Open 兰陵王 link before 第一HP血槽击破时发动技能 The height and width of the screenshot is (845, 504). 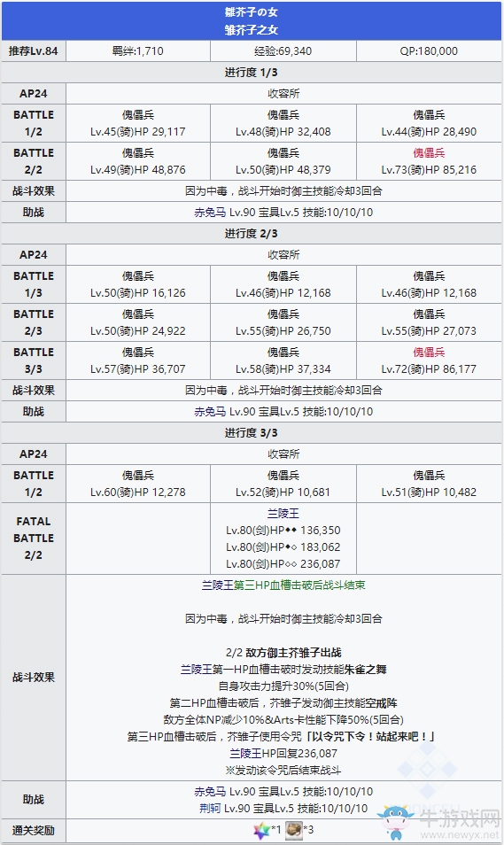coord(197,670)
